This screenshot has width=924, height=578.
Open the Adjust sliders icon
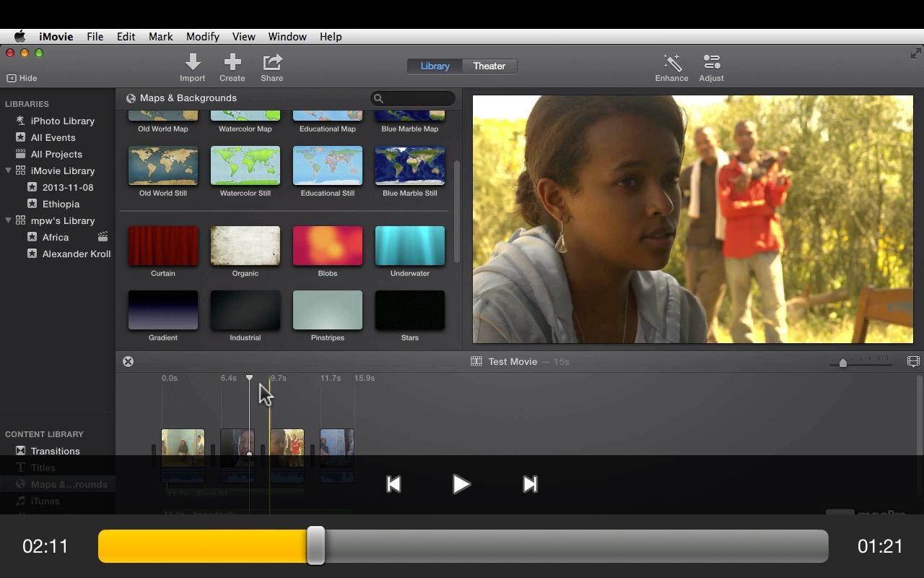point(712,62)
